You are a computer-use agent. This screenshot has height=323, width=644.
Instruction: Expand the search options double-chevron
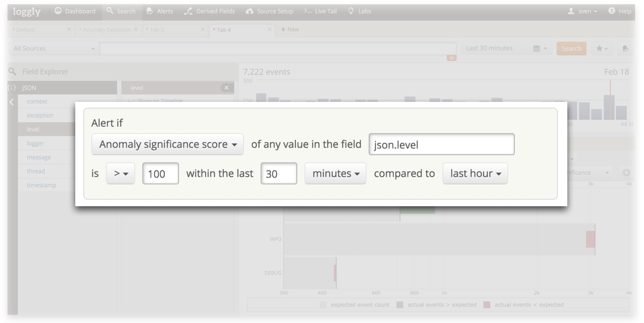coord(451,58)
